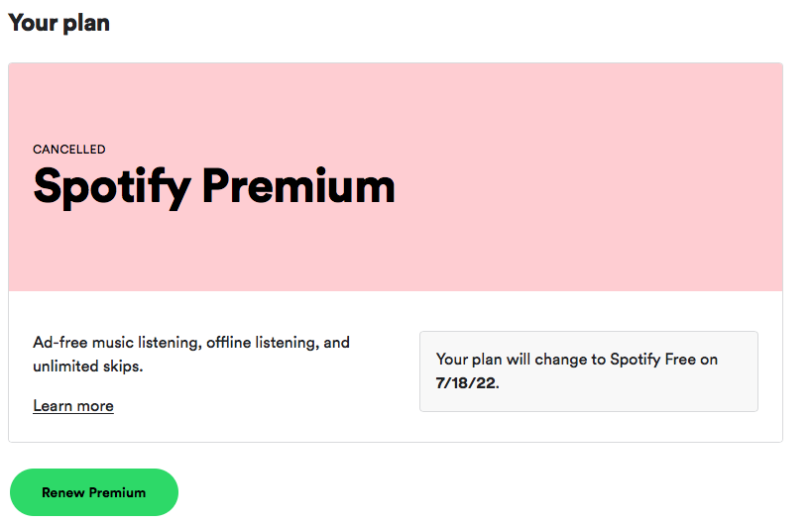Select the 7/18/22 date text

click(x=466, y=383)
